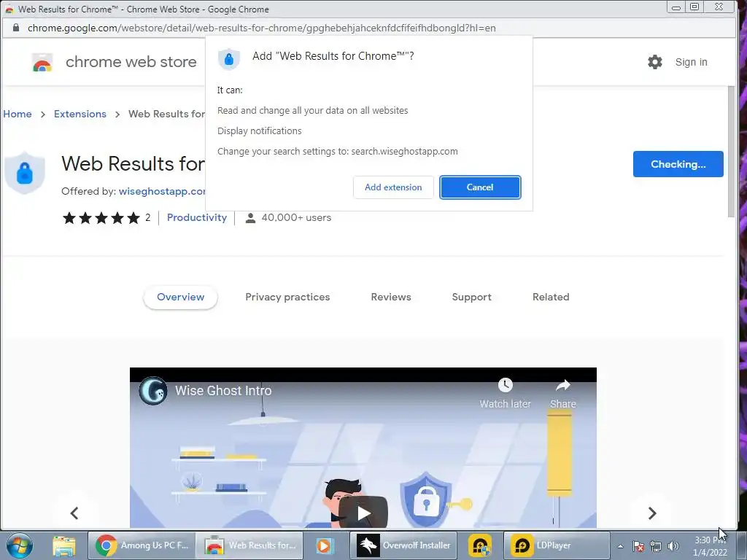Open the media player taskbar icon
747x560 pixels.
click(325, 545)
